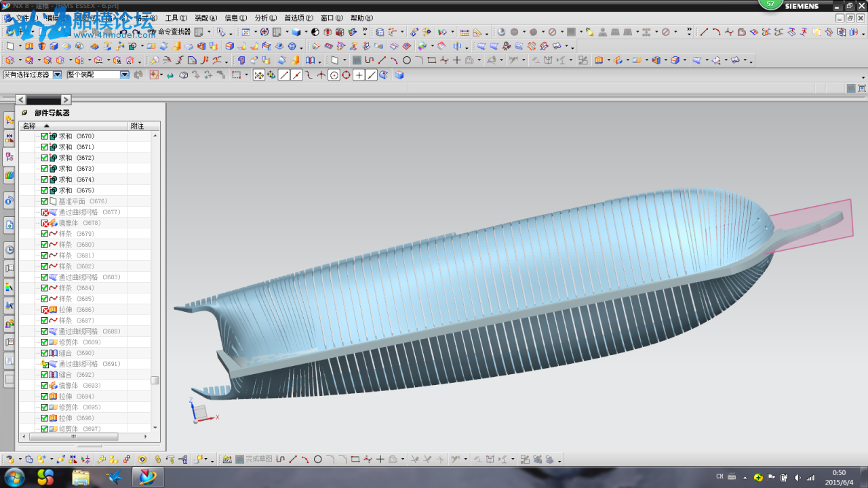The height and width of the screenshot is (488, 868).
Task: Toggle the 基准平面 (3676) checkbox
Action: tap(44, 201)
